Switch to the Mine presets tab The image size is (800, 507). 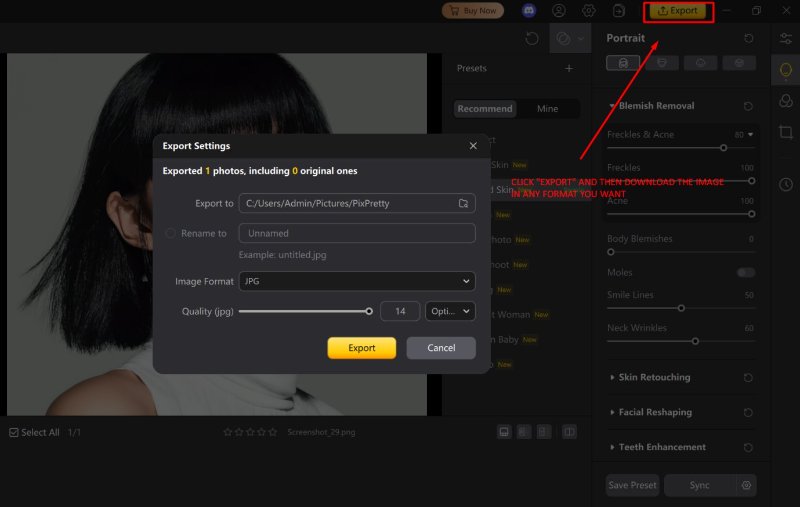[x=548, y=108]
